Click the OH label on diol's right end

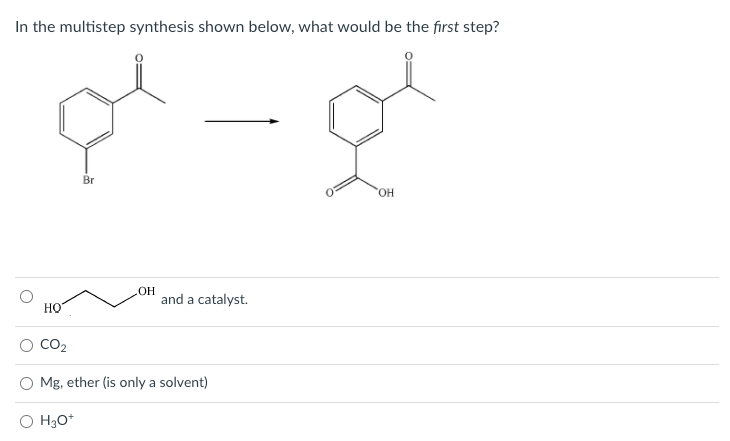pyautogui.click(x=147, y=292)
